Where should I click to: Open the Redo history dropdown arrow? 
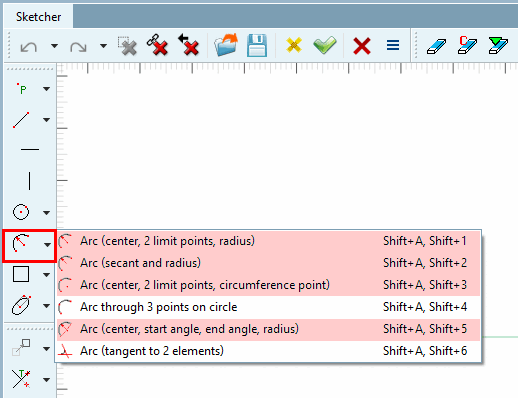pyautogui.click(x=104, y=46)
